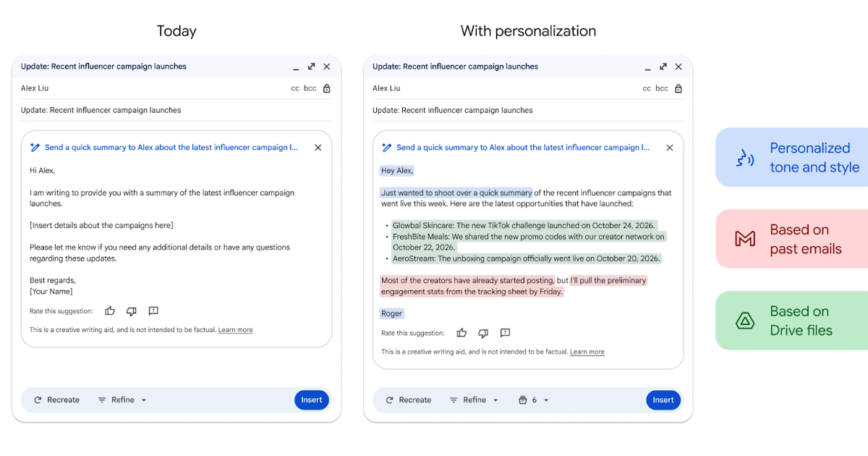The image size is (868, 456).
Task: Click thumbs down in the personalization window
Action: pyautogui.click(x=483, y=333)
